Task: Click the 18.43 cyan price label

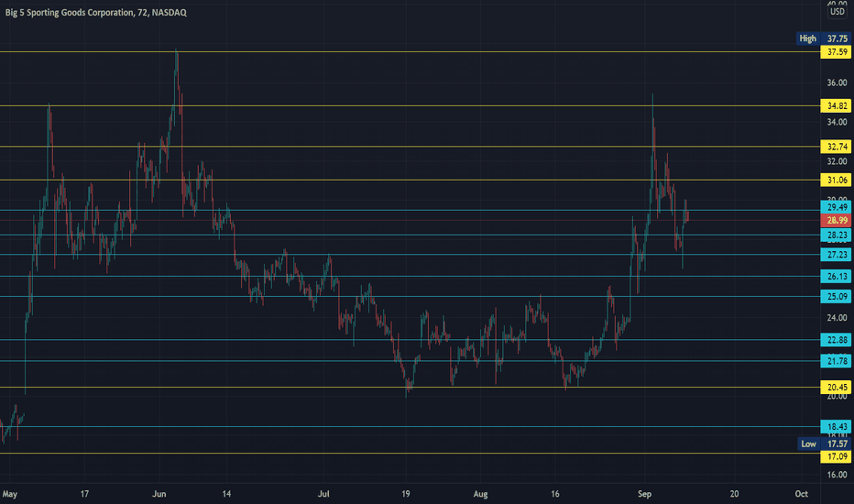Action: coord(836,427)
